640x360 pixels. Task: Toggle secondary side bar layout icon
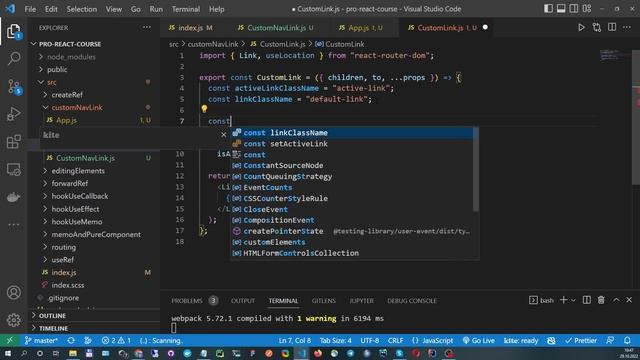click(574, 9)
